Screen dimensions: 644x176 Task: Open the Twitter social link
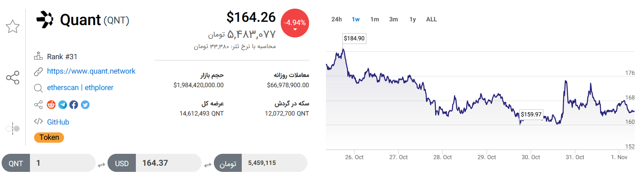coord(85,105)
